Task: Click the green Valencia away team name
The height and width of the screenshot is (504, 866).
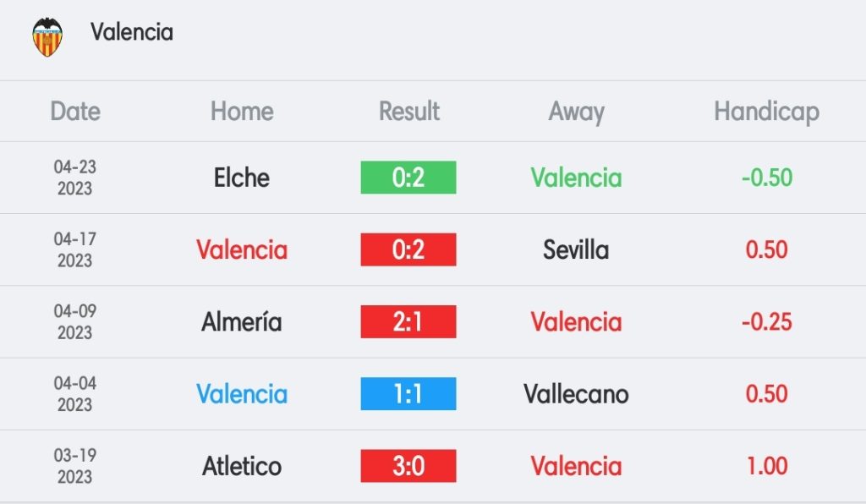Action: pos(576,178)
